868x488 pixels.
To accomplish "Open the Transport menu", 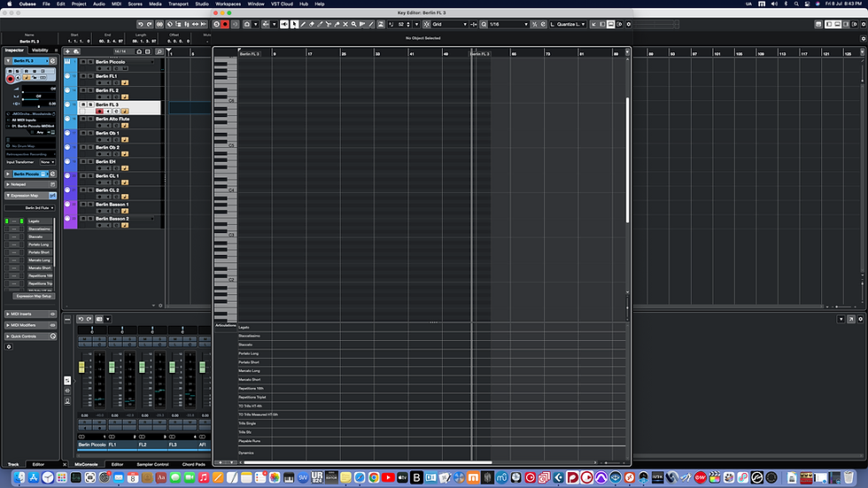I will tap(178, 4).
